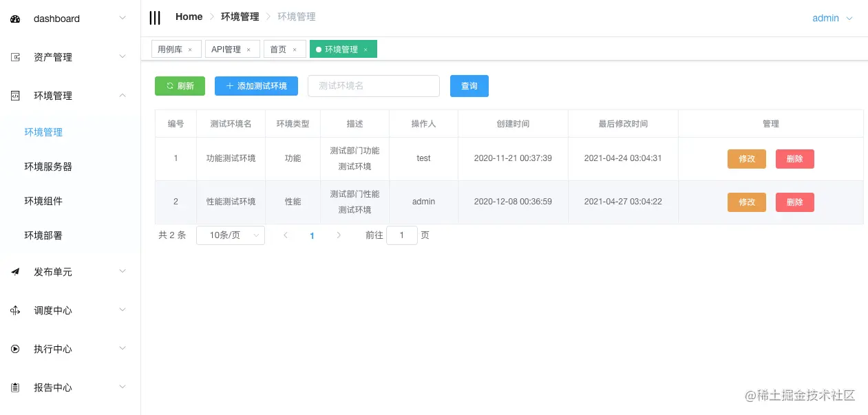This screenshot has width=868, height=415.
Task: Click 删除 for 功能测试环境 row
Action: click(795, 159)
